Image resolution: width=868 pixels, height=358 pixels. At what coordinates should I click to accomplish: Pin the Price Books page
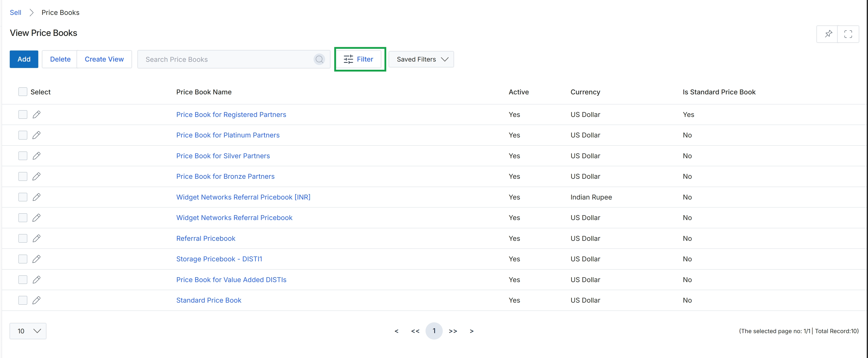(x=828, y=34)
